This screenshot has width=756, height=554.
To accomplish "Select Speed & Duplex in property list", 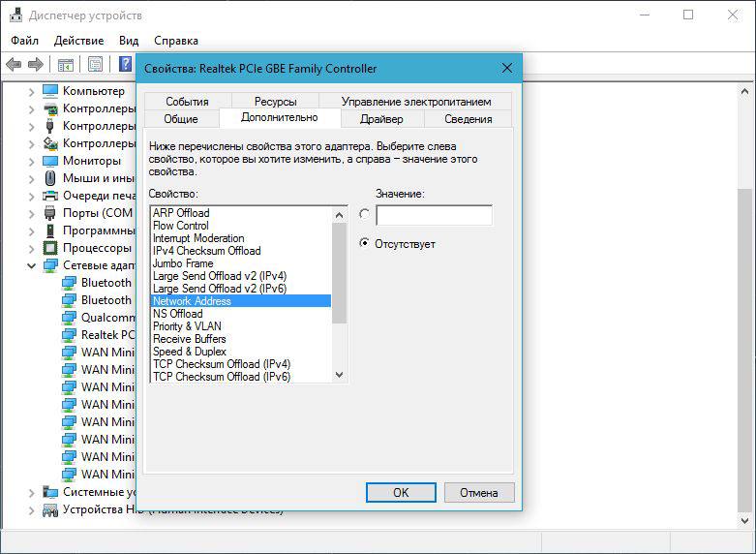I will point(190,352).
